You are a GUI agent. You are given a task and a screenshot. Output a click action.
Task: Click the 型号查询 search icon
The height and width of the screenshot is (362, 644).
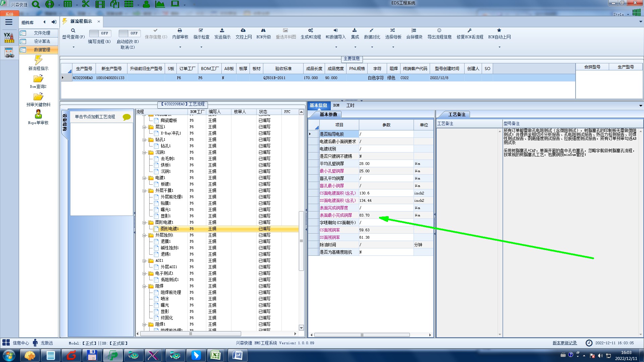point(73,31)
